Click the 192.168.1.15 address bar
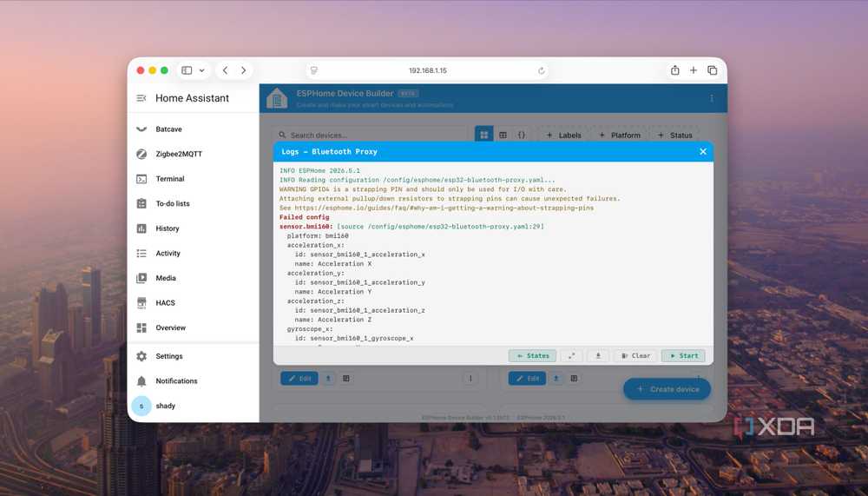This screenshot has width=868, height=496. point(427,70)
